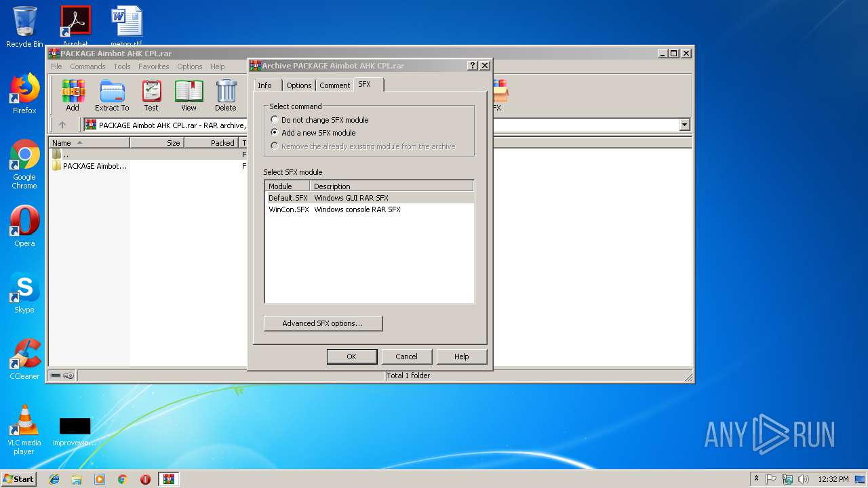The image size is (868, 488).
Task: Launch VLC media player from desktop
Action: [x=24, y=430]
